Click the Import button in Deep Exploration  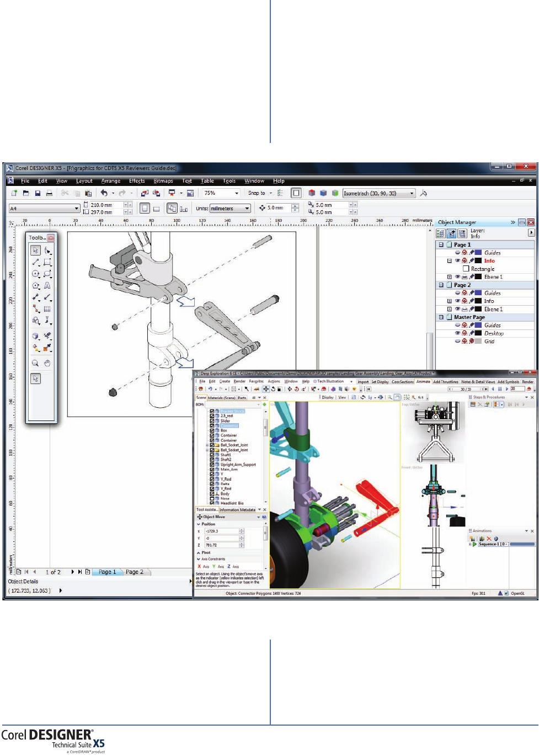pyautogui.click(x=362, y=381)
